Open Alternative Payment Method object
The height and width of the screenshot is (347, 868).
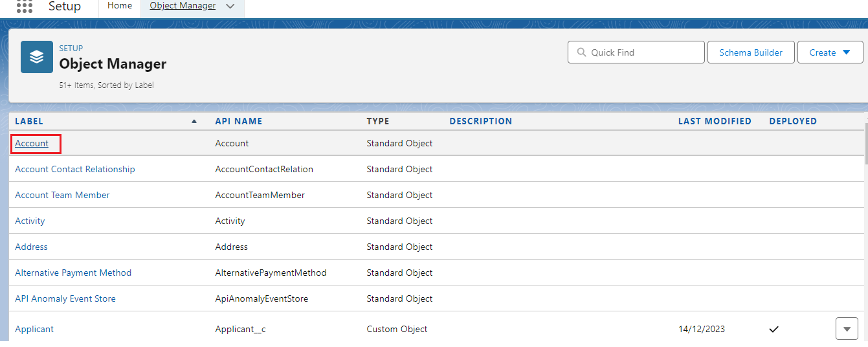point(73,273)
